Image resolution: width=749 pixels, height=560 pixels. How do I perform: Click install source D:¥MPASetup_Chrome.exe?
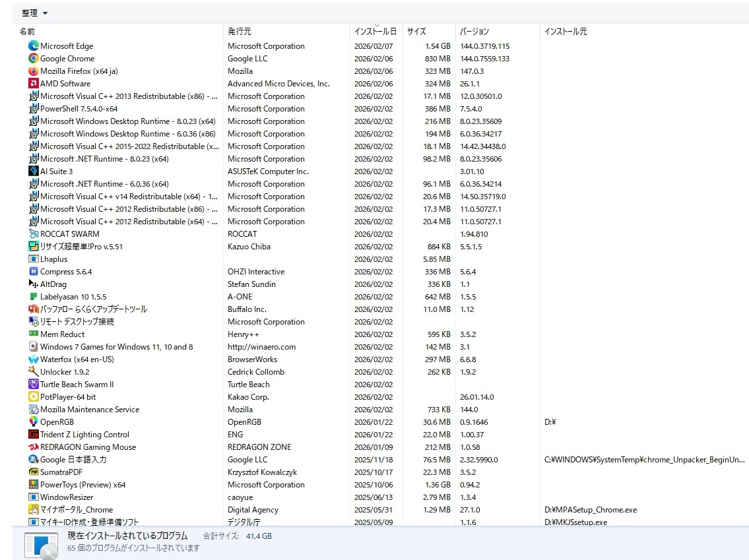point(591,509)
